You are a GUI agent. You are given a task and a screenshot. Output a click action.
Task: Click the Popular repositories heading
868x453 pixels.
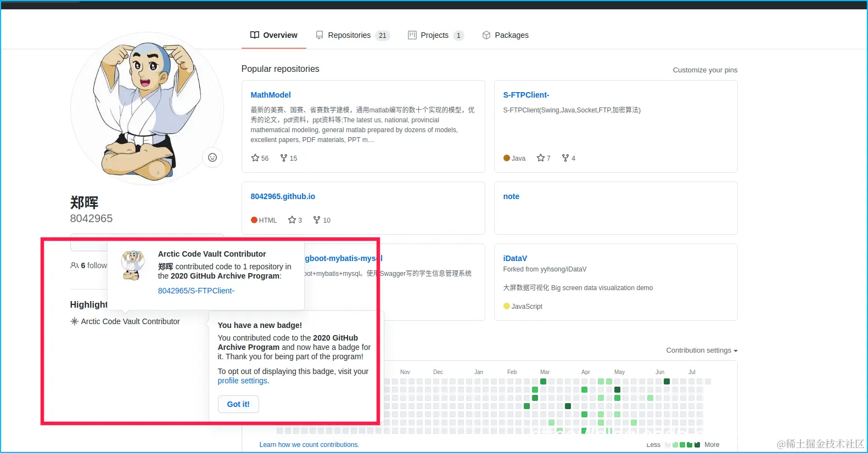coord(280,69)
